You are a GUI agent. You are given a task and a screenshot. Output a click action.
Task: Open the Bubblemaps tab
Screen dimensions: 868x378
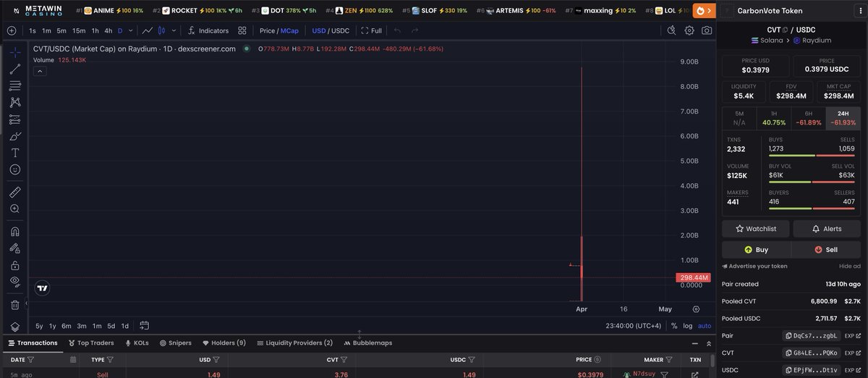(367, 343)
